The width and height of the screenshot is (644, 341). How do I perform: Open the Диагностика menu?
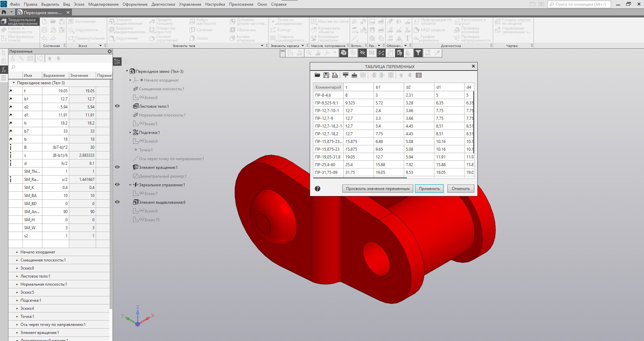(163, 4)
